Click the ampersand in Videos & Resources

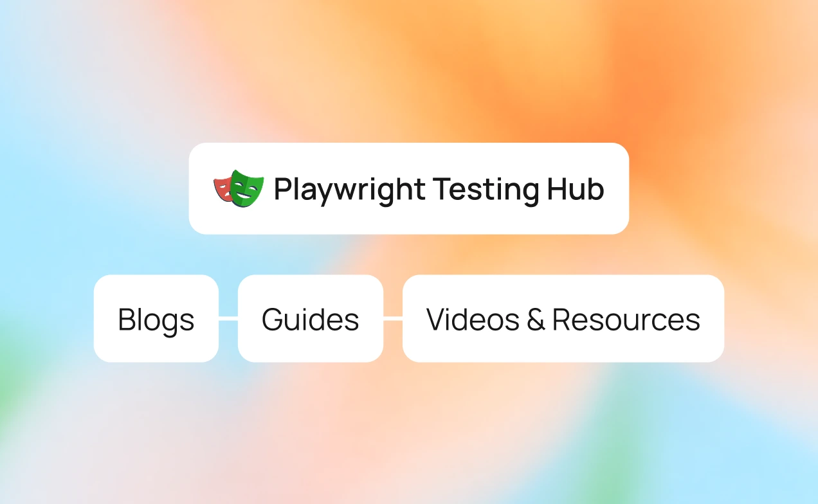(536, 319)
